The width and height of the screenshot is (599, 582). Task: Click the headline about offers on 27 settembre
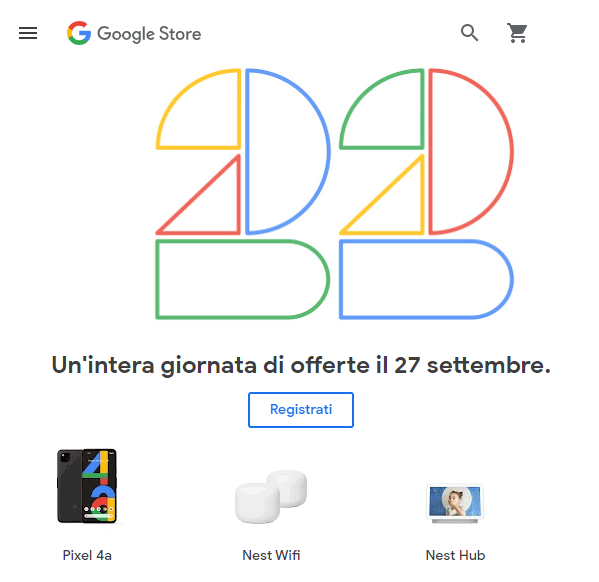(301, 365)
